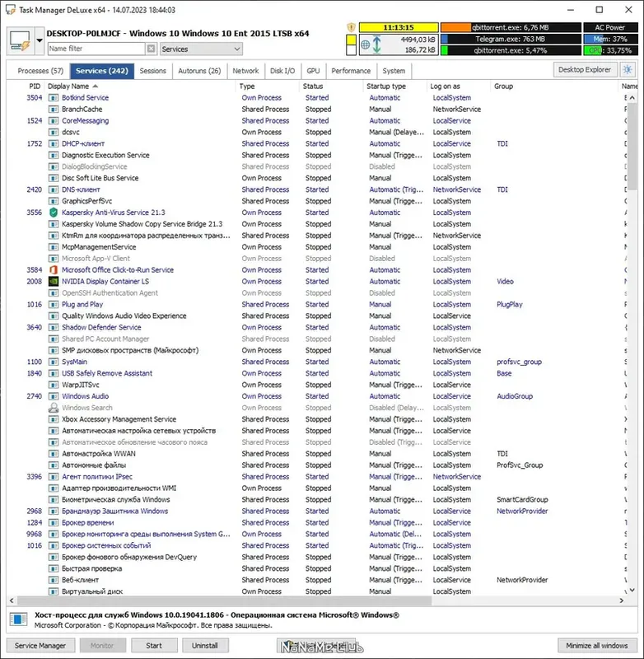Click the 11:13:15 uptime indicator

tap(399, 27)
